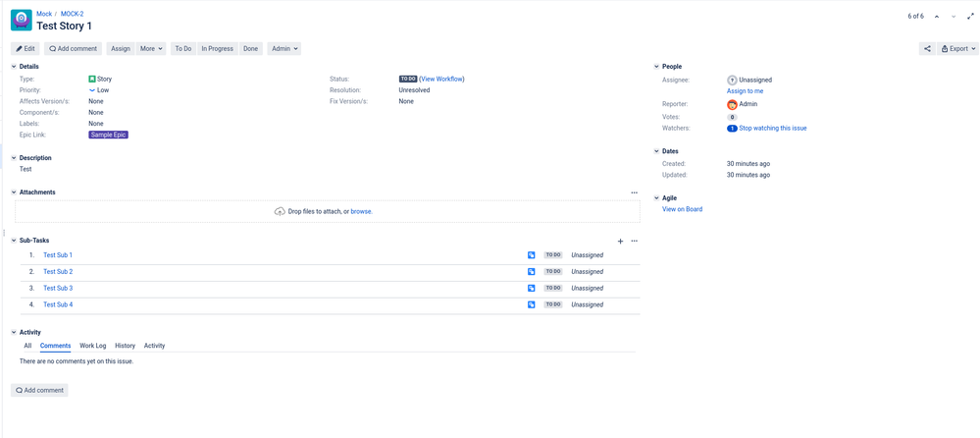Click the Assign button
Viewport: 980px width, 438px height.
pos(121,49)
